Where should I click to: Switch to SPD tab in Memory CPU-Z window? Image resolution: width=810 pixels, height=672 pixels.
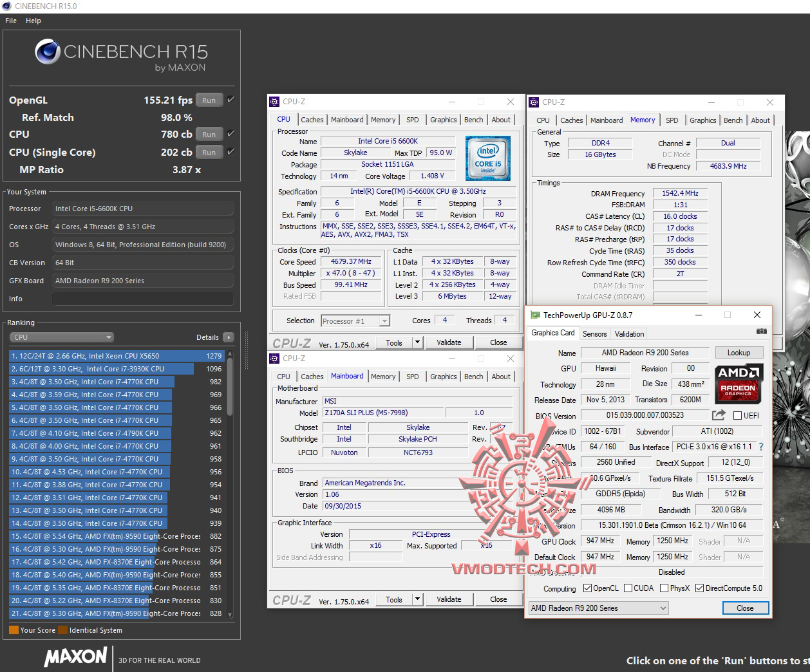(672, 120)
